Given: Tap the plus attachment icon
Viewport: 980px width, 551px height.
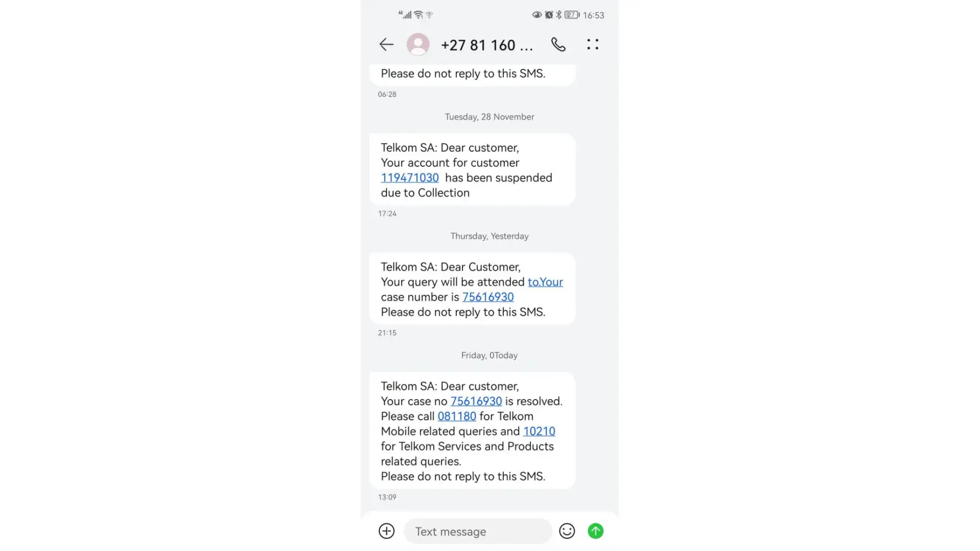Looking at the screenshot, I should click(x=386, y=531).
